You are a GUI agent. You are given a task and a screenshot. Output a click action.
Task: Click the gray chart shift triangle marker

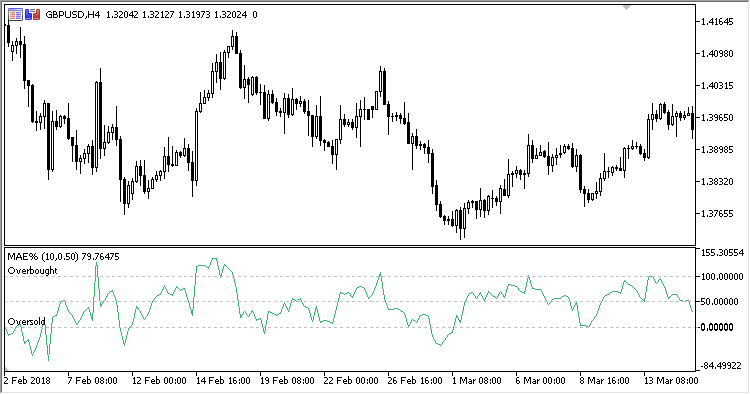point(627,7)
